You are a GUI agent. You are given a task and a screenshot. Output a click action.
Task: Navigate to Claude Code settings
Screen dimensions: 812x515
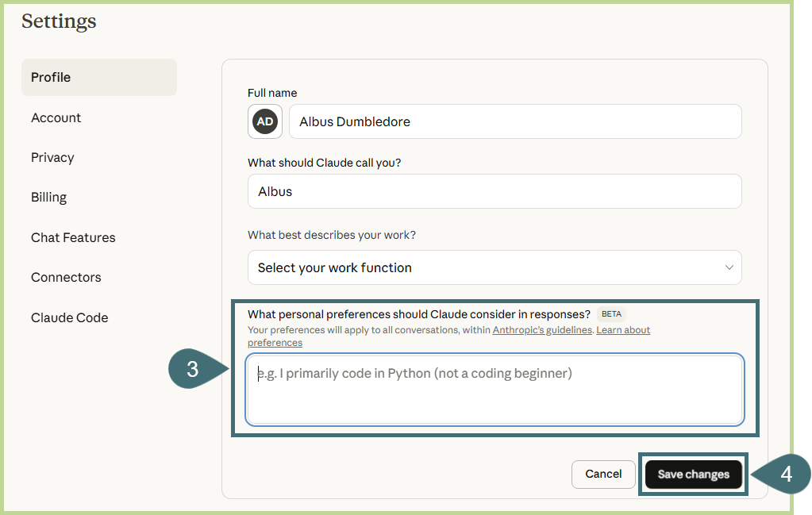69,317
